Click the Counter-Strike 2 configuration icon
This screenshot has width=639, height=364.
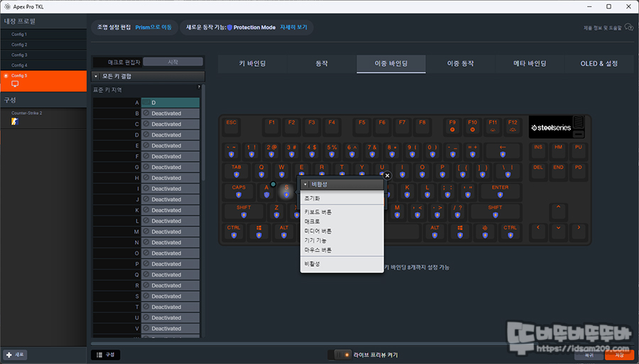(15, 121)
